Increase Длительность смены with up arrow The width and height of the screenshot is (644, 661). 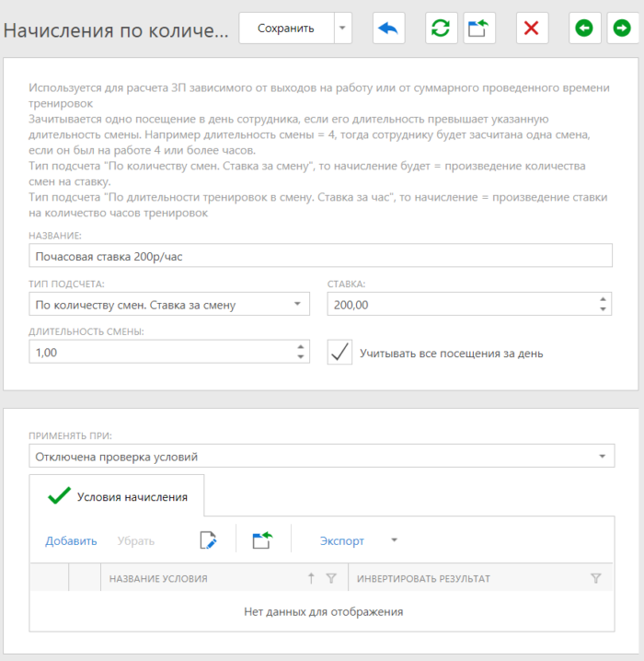point(301,347)
